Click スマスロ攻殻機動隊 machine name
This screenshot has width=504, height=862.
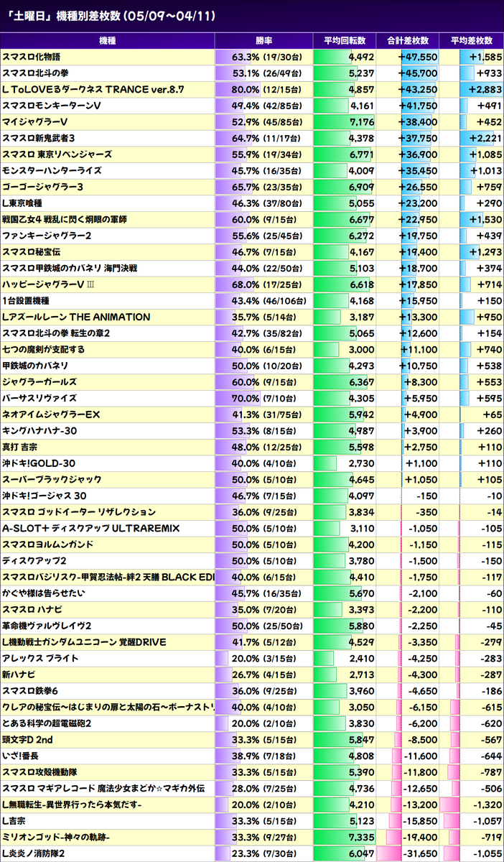click(x=39, y=772)
